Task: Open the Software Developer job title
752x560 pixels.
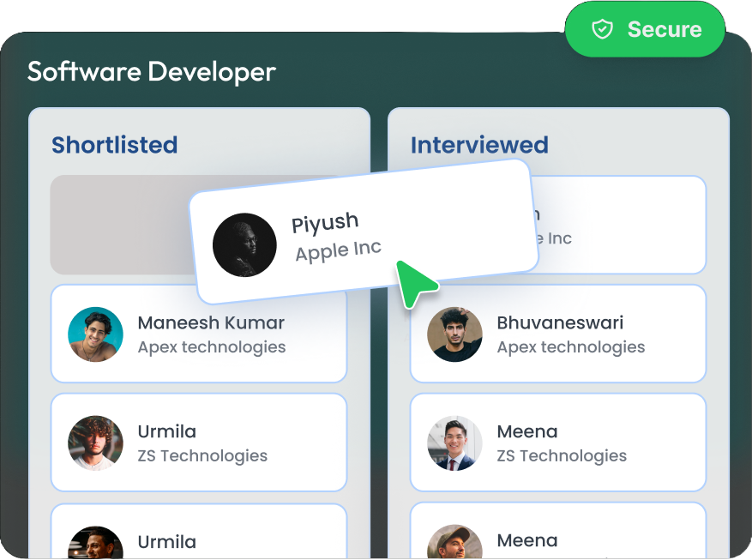Action: coord(151,72)
